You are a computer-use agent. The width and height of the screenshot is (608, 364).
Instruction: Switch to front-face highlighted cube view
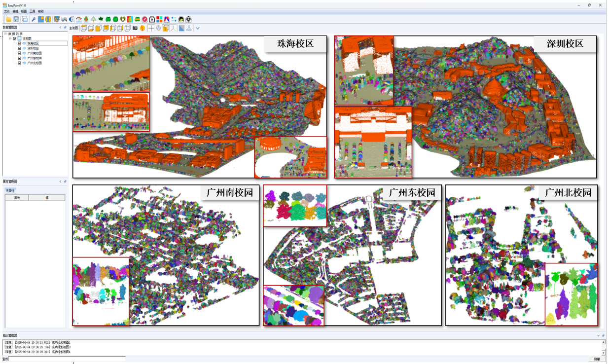click(98, 28)
